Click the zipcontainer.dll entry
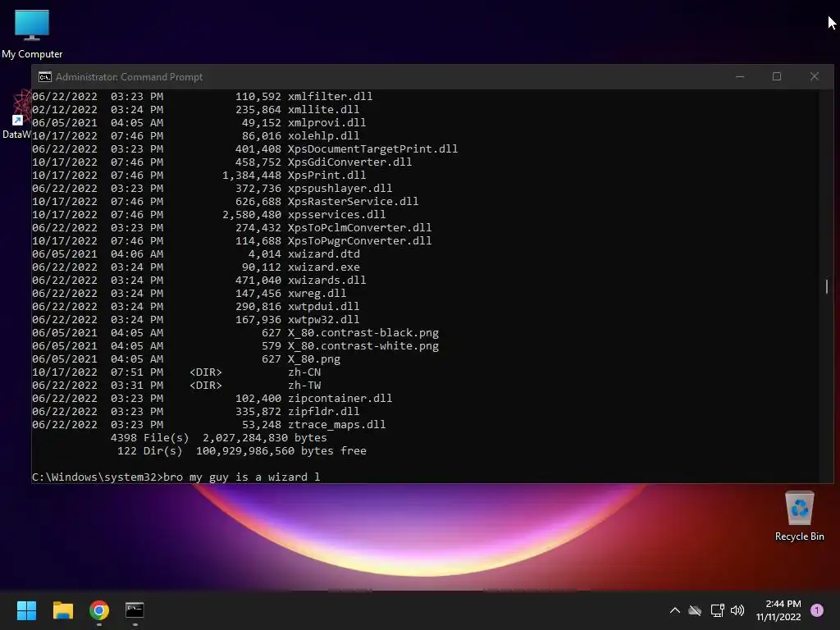Image resolution: width=840 pixels, height=630 pixels. click(340, 398)
